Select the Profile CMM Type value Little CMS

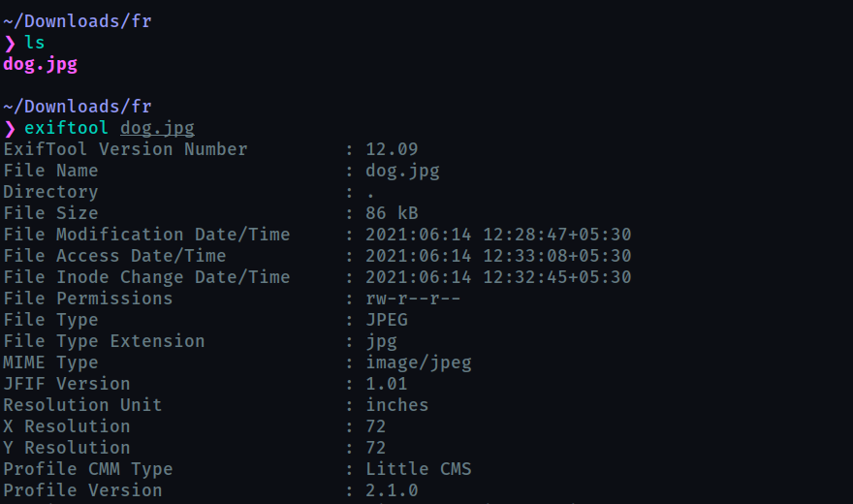[419, 469]
